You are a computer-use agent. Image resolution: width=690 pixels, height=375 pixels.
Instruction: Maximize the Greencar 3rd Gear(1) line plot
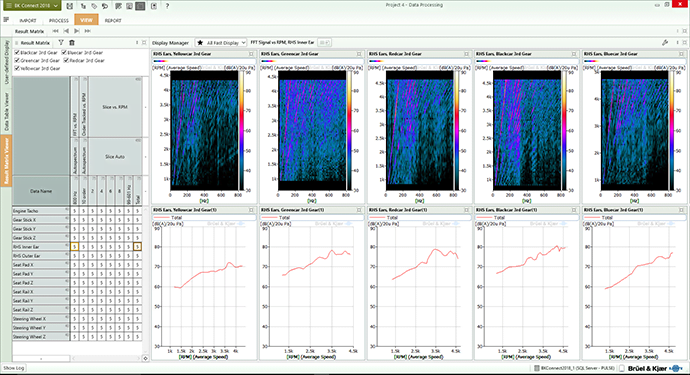pos(359,210)
